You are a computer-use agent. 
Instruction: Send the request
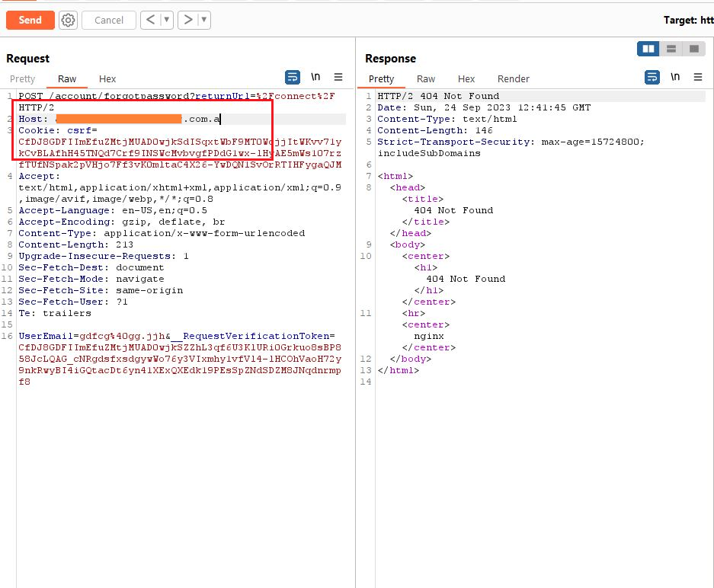pos(30,21)
